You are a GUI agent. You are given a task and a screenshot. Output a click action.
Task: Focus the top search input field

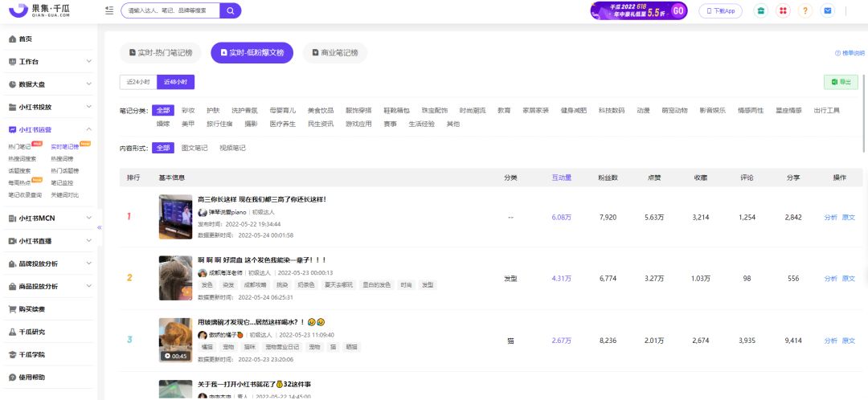170,10
